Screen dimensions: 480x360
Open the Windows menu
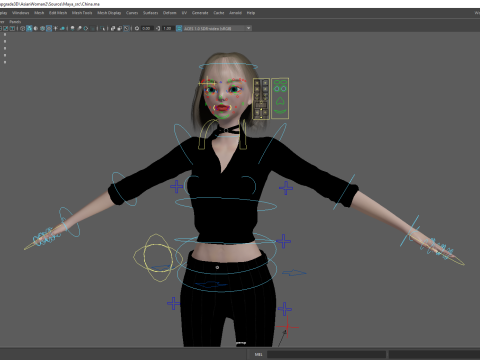[x=20, y=13]
